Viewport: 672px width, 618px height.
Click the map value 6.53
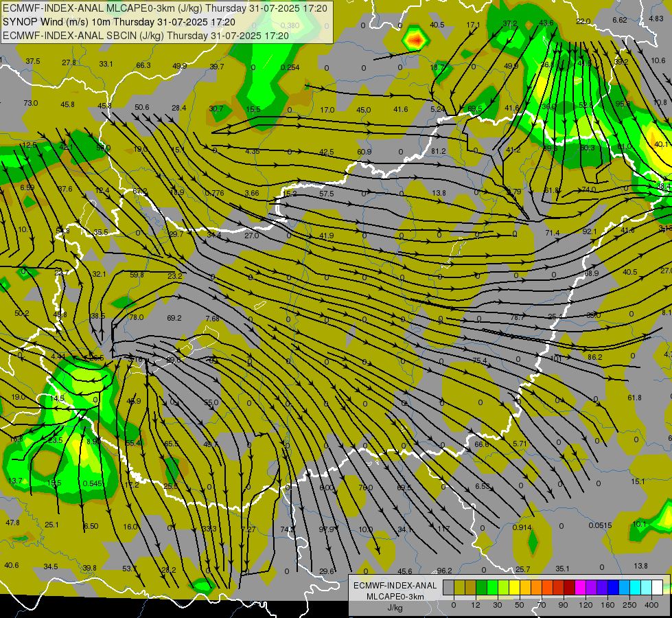482,486
